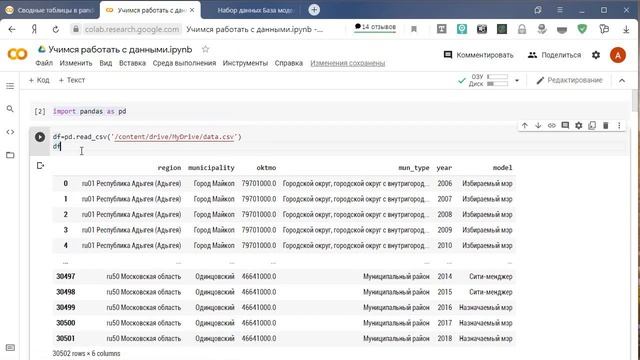Open Редактирование mode dropdown
Screen dimensions: 640x360
click(x=569, y=80)
